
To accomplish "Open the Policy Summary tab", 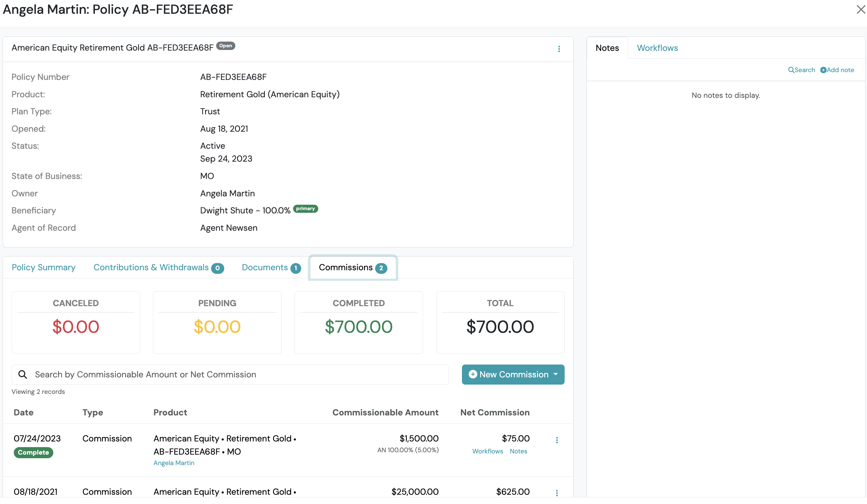I will click(x=43, y=267).
